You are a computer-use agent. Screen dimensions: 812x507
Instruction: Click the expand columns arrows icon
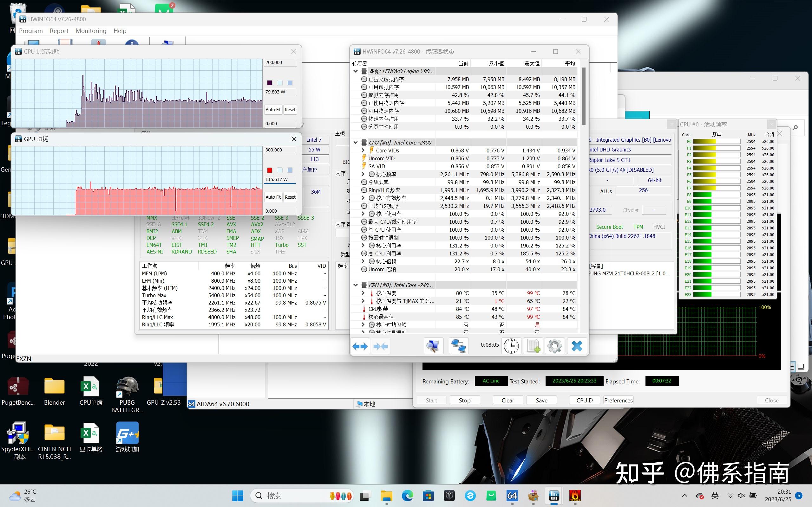[x=360, y=346]
